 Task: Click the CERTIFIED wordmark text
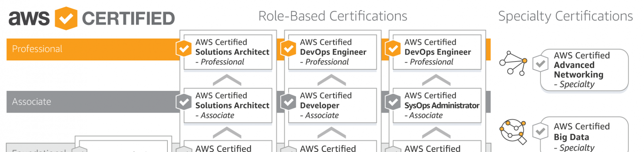[x=128, y=19]
